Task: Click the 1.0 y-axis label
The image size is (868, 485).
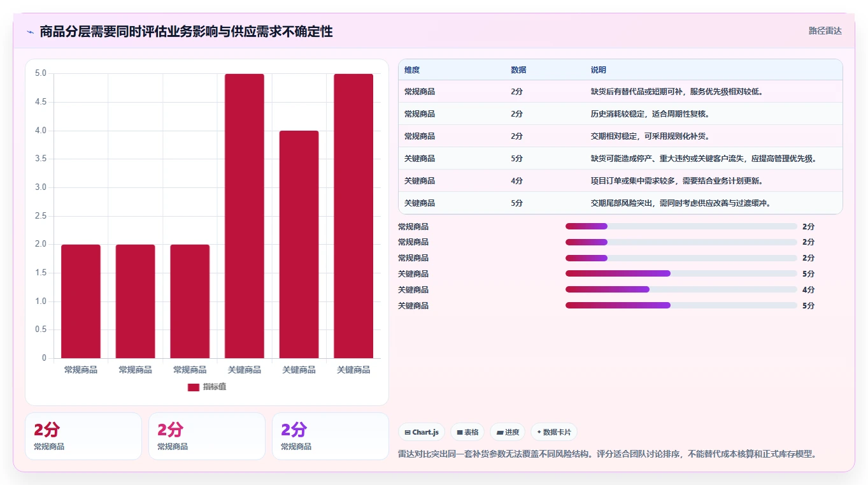Action: tap(41, 301)
